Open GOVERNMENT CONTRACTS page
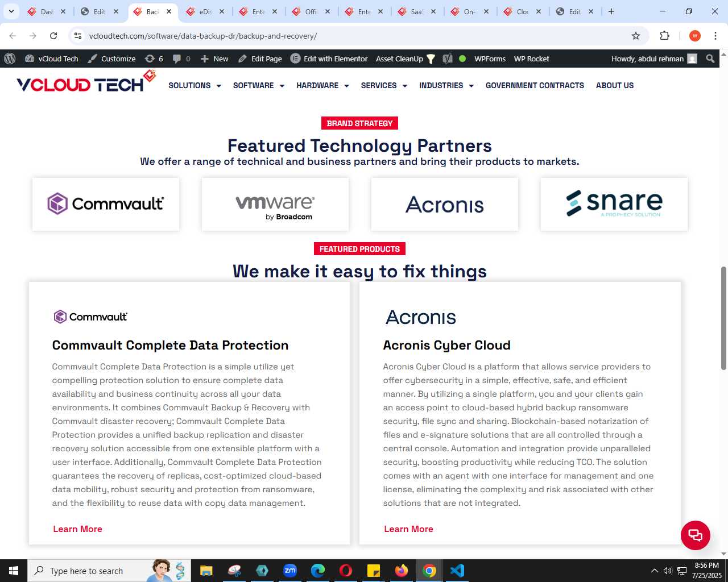 click(535, 85)
